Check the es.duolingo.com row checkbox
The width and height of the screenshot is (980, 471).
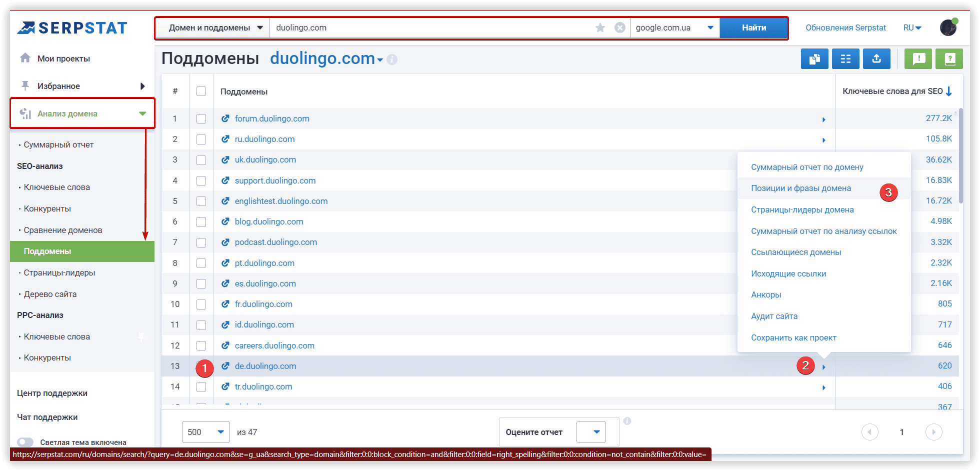pyautogui.click(x=201, y=283)
